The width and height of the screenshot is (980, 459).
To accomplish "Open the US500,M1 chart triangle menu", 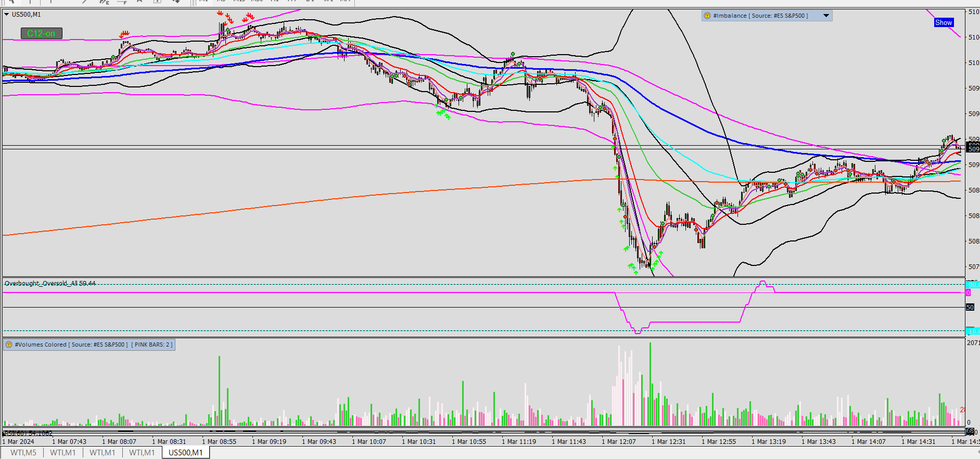I will 6,15.
